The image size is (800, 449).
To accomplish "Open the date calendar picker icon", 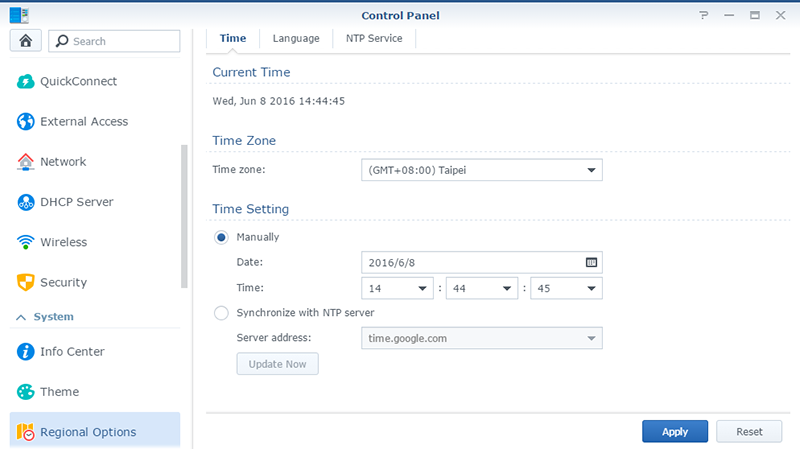I will 591,262.
